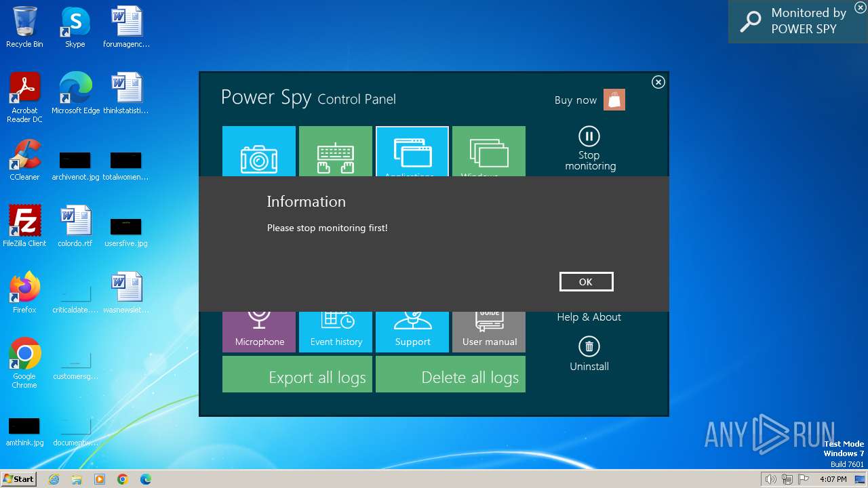Click the Uninstall label
868x488 pixels.
pyautogui.click(x=589, y=367)
